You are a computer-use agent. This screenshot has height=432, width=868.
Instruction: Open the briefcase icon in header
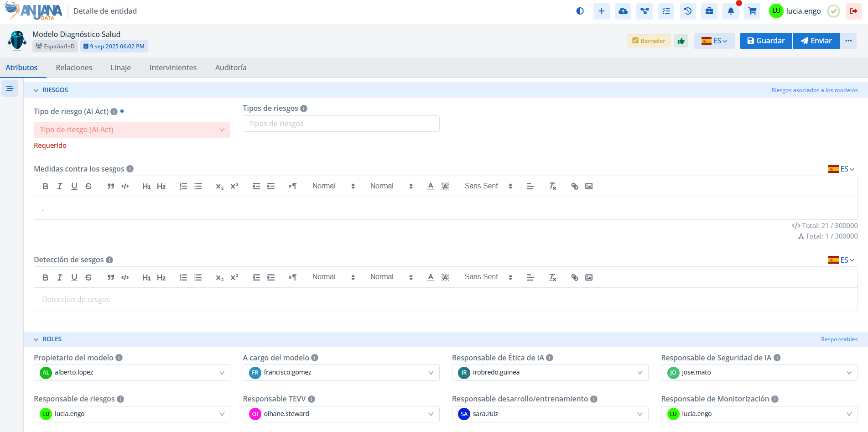(709, 11)
